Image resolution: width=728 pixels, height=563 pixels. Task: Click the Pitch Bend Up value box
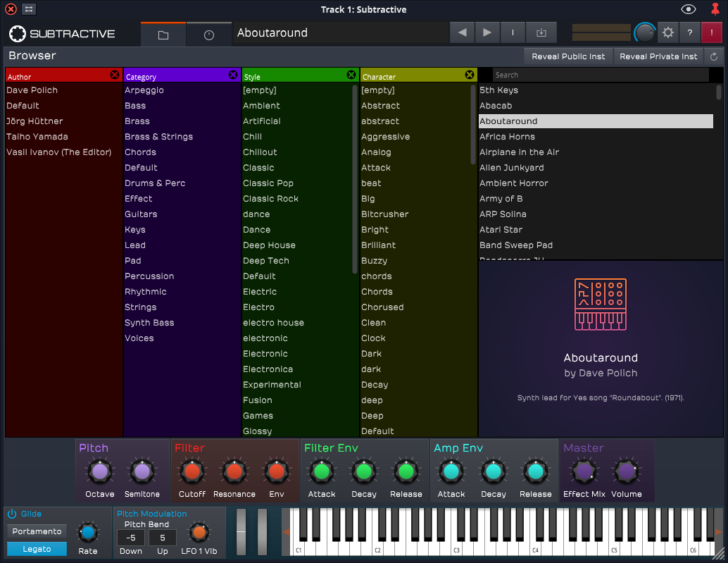[x=163, y=538]
